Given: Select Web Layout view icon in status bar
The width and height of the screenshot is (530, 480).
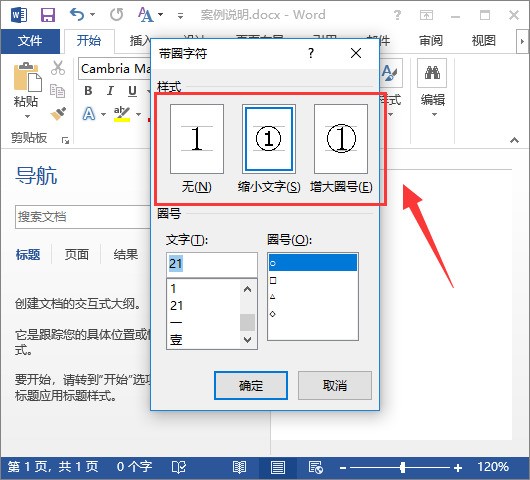Looking at the screenshot, I should tap(316, 467).
